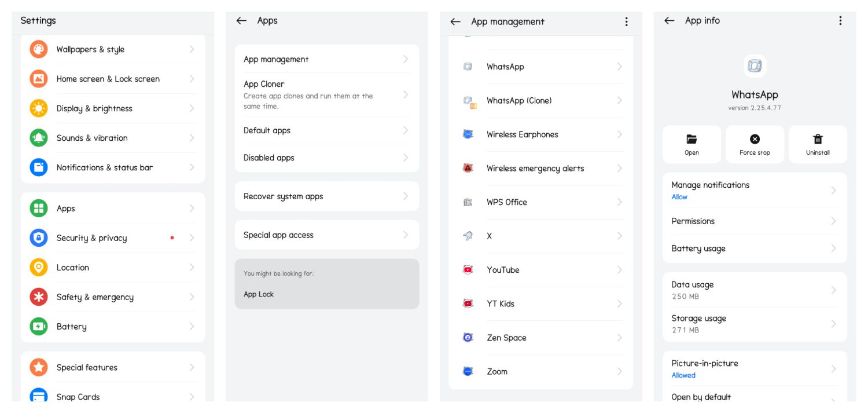Open the Special app access row chevron
The image size is (868, 413).
click(406, 235)
